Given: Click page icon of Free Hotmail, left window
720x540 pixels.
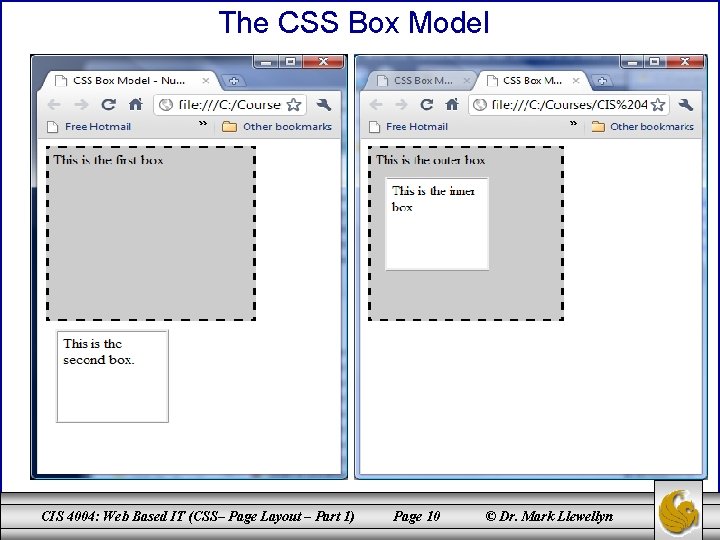Looking at the screenshot, I should tap(53, 127).
